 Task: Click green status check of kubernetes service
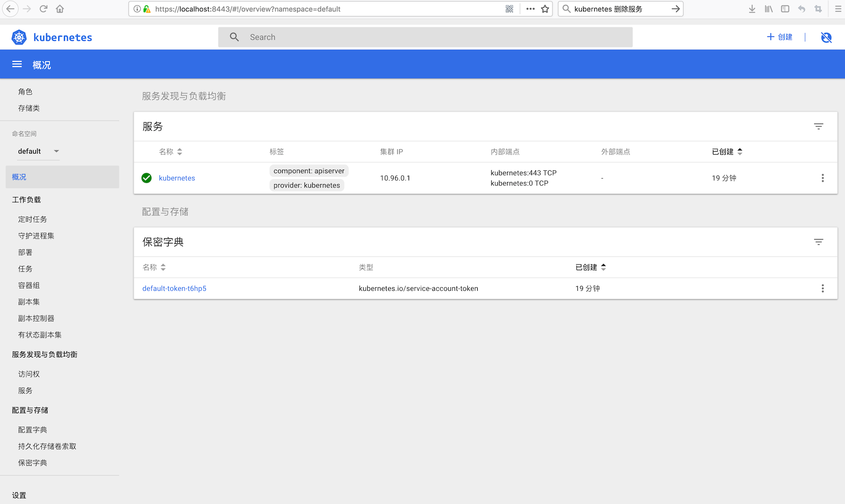[x=147, y=178]
